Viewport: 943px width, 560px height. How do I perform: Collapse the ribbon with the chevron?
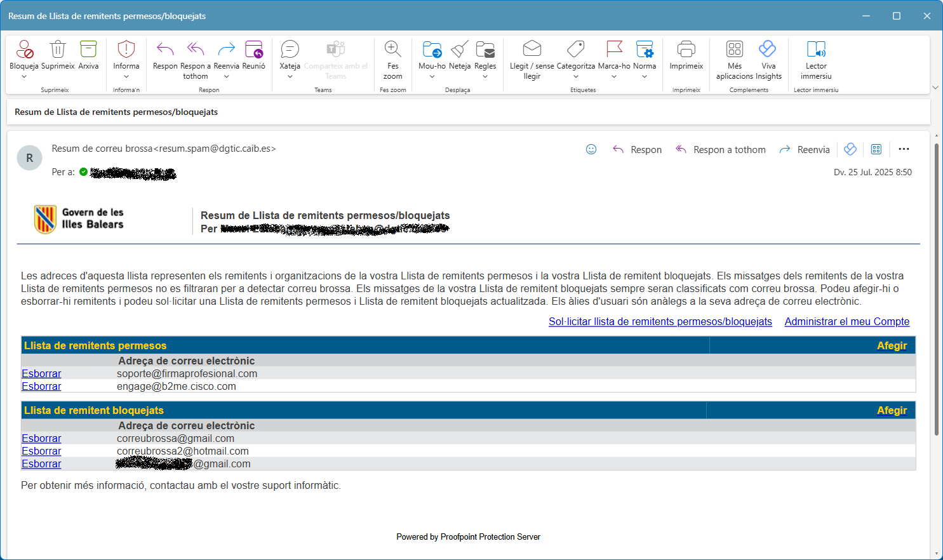[935, 88]
